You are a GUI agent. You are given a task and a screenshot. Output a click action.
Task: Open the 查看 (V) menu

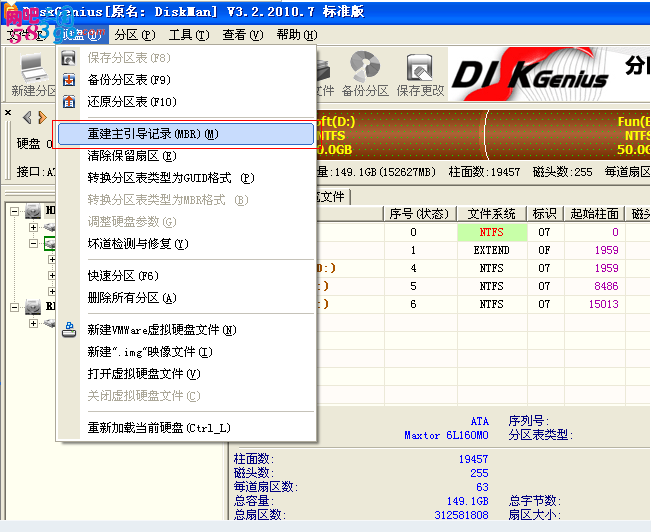point(243,35)
